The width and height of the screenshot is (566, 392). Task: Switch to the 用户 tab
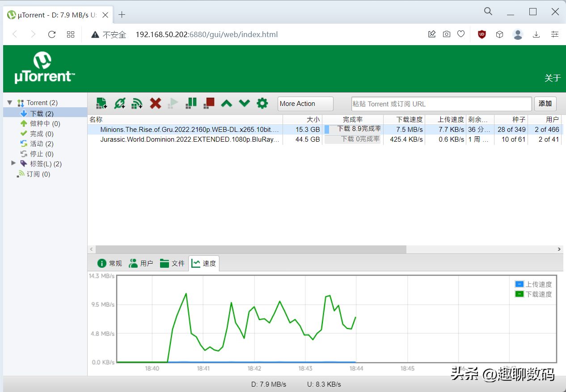click(x=141, y=263)
